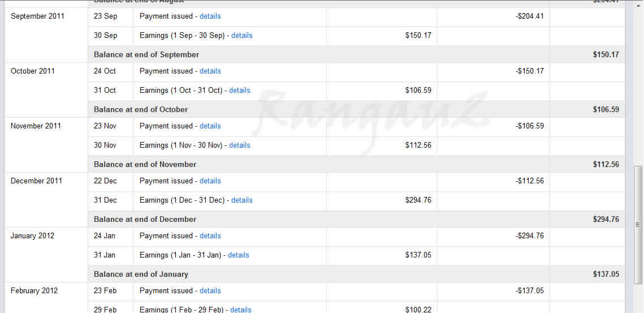Open details for 24 Oct payment issued
Screen dimensions: 644x313
pos(210,71)
